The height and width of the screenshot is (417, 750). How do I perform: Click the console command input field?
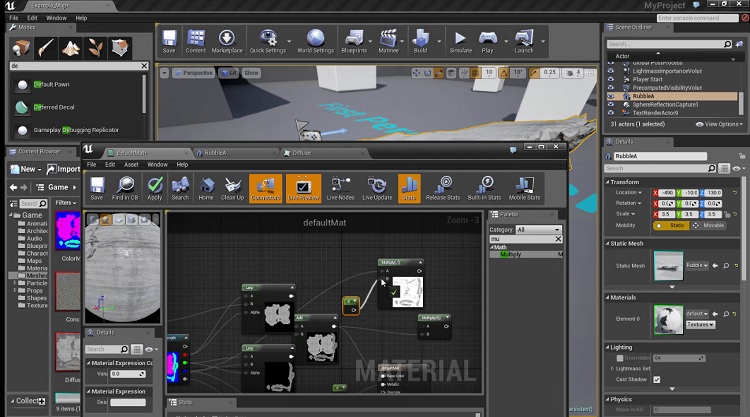697,18
